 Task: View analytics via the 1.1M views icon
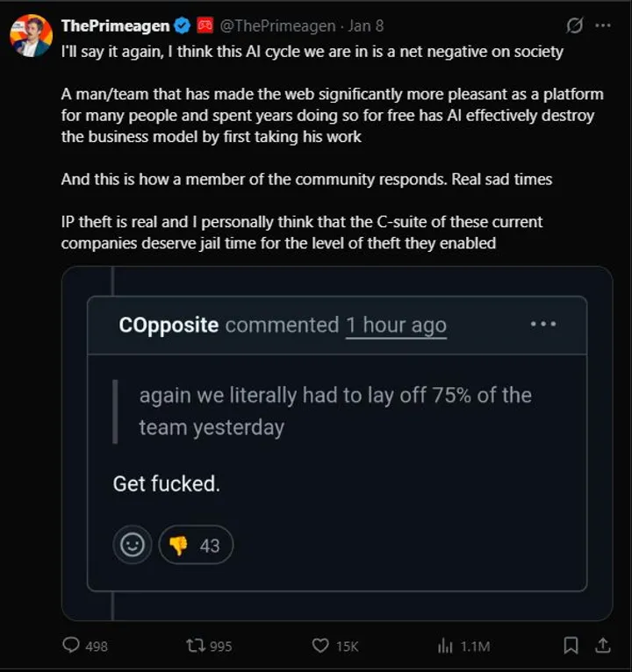click(x=446, y=646)
